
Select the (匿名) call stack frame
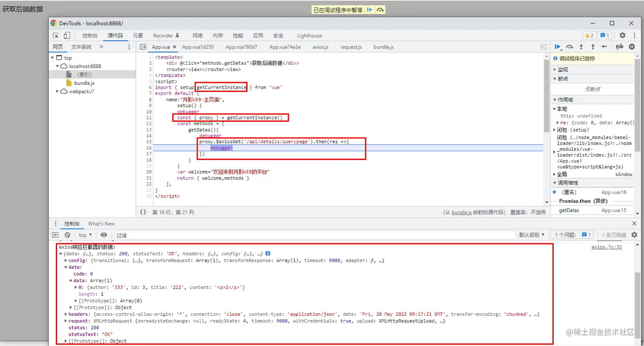point(593,192)
